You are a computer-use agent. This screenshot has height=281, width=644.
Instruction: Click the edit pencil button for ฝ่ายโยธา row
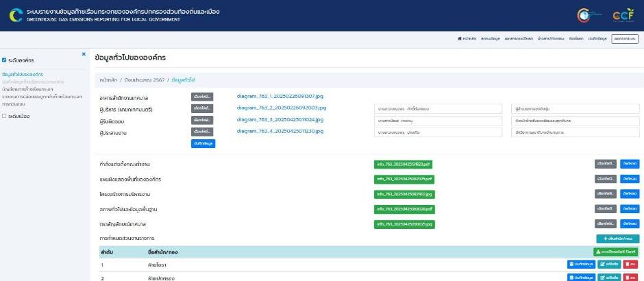tap(610, 264)
